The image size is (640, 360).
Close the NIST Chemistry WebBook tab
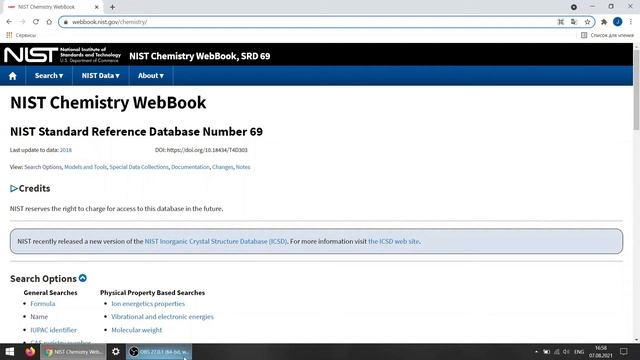[97, 7]
